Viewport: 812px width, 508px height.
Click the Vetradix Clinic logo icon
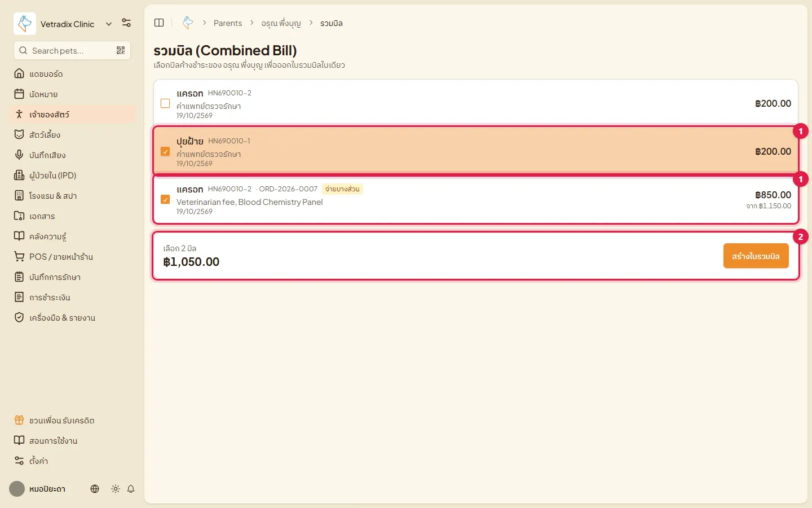pos(25,24)
